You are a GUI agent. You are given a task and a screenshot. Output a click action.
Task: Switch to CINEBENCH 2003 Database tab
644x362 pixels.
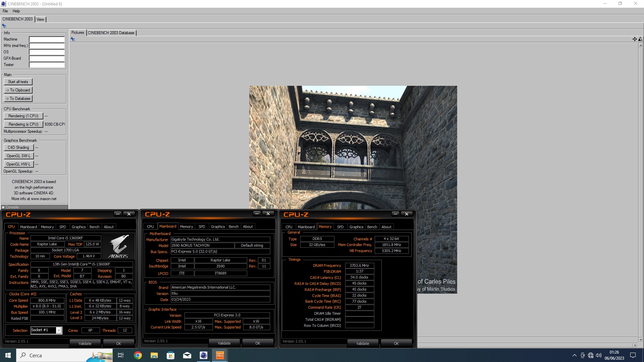coord(111,33)
